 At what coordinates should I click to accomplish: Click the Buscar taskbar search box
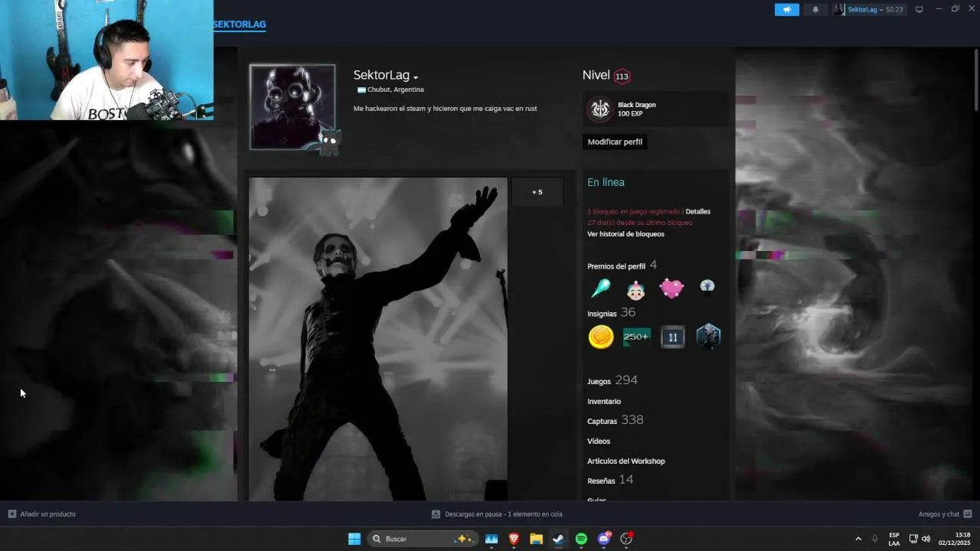tap(423, 539)
